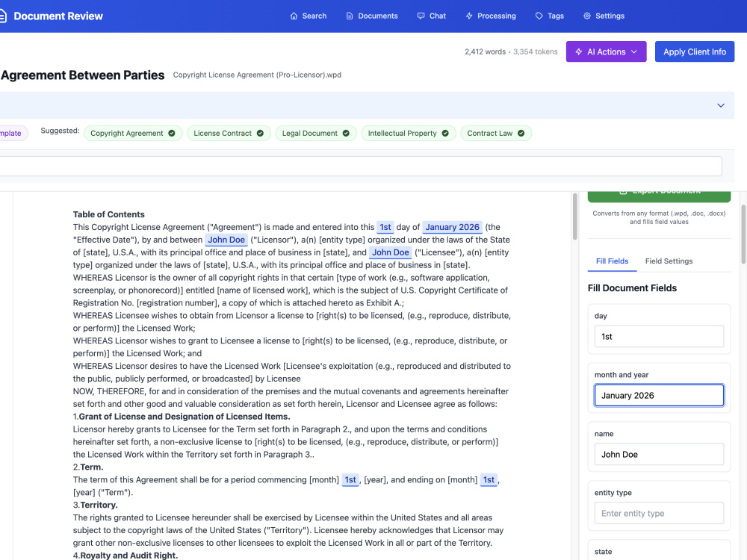
Task: Open the Search menu item
Action: point(309,16)
